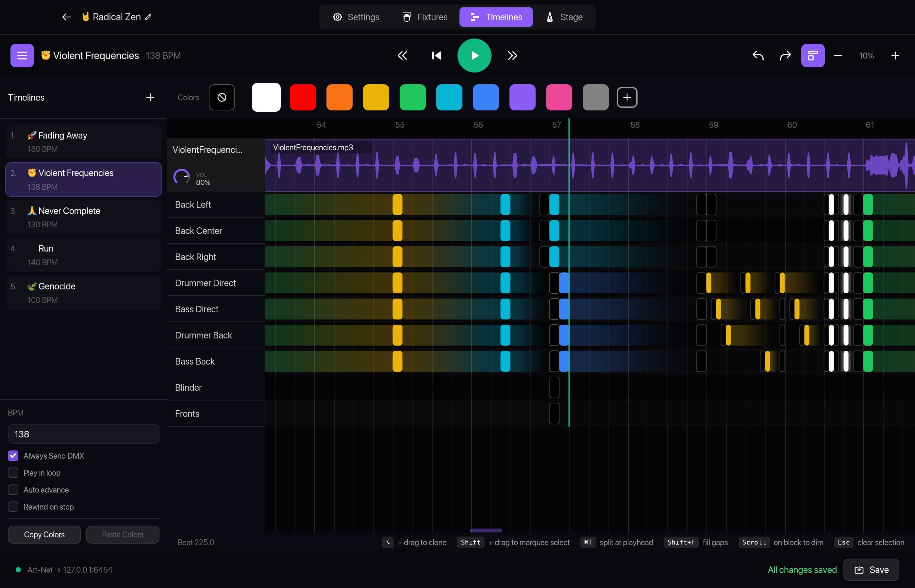
Task: Pick the orange color swatch
Action: pos(340,97)
